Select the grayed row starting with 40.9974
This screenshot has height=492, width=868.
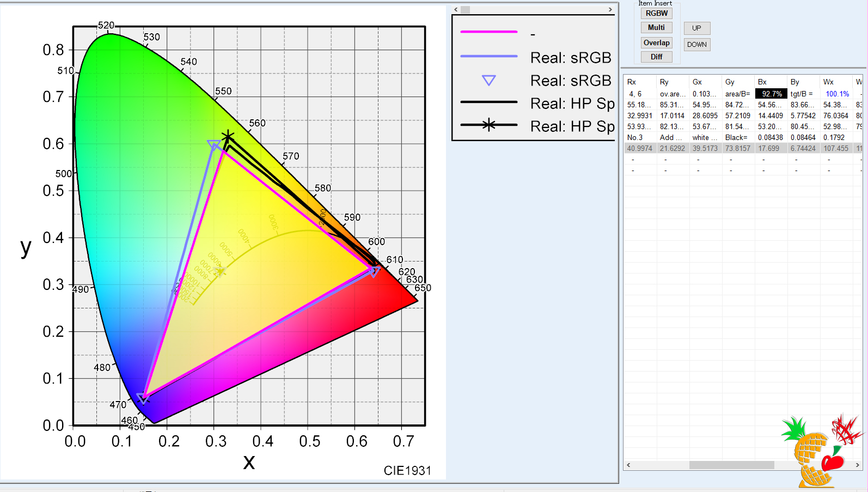tap(639, 148)
